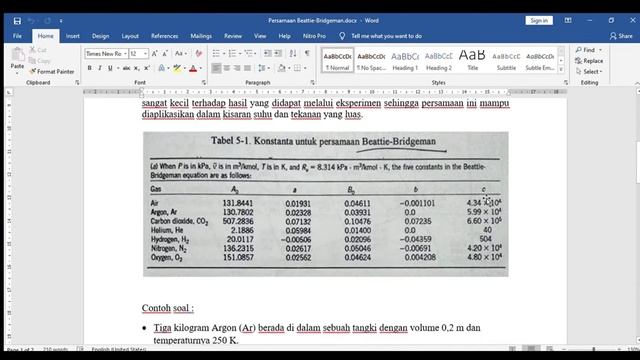Decrease paragraph indent
Screen dimensions: 640x360
click(267, 53)
